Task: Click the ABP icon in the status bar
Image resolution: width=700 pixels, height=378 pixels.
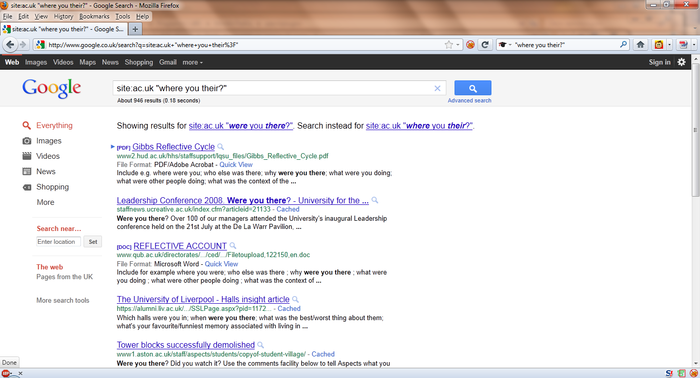Action: coord(6,374)
